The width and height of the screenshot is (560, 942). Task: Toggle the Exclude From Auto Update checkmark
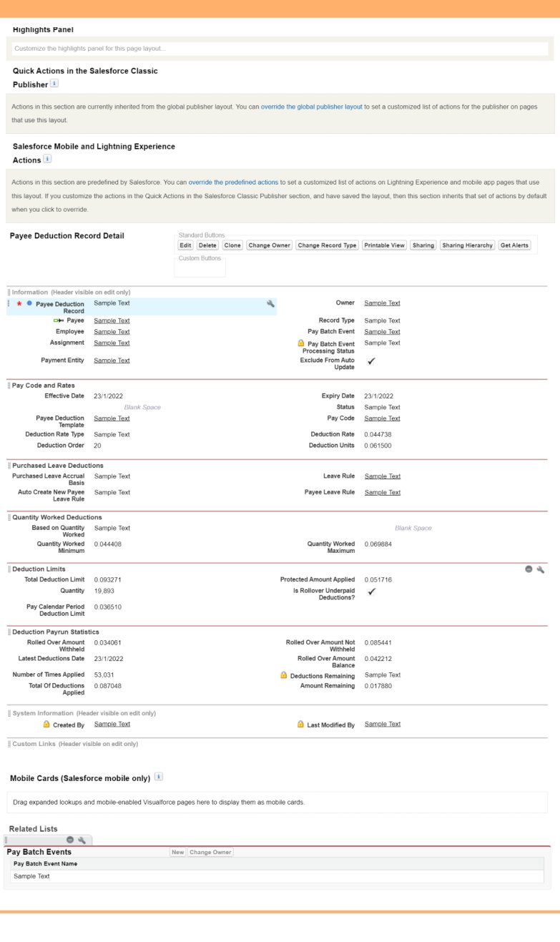tap(370, 362)
